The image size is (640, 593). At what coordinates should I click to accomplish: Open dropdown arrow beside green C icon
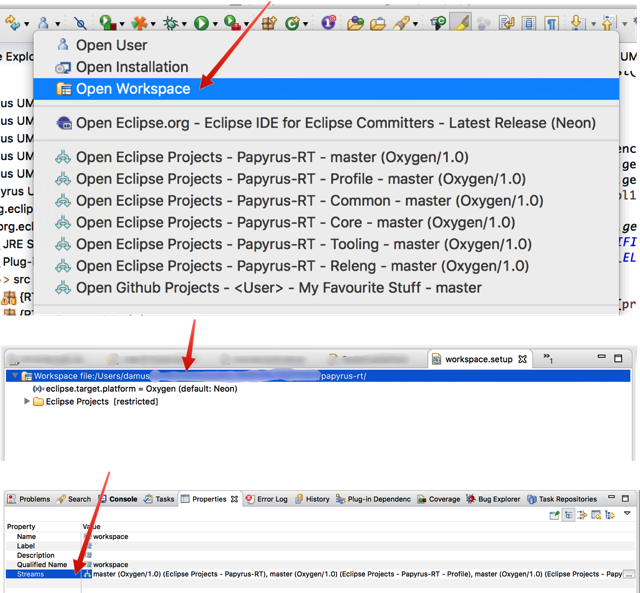[305, 24]
